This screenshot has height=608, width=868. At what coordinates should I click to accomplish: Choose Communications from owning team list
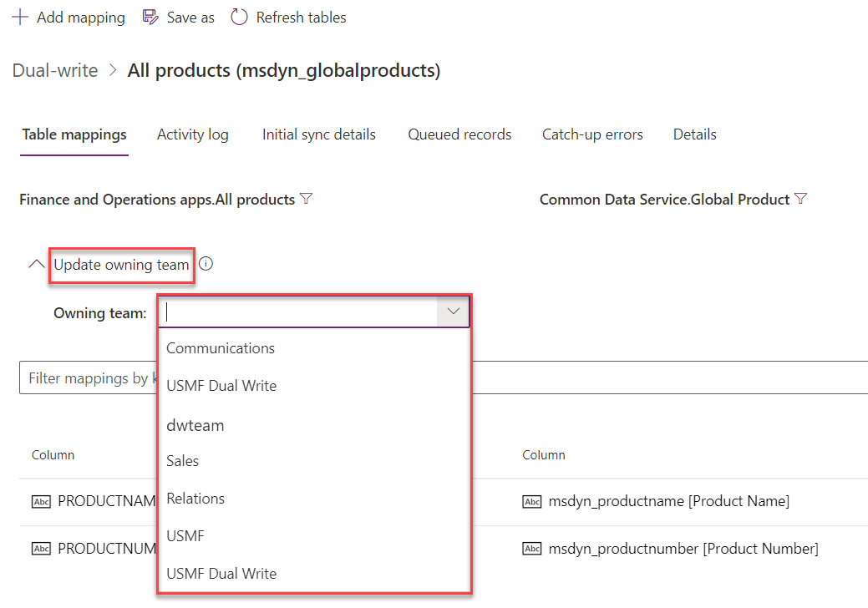(x=314, y=348)
